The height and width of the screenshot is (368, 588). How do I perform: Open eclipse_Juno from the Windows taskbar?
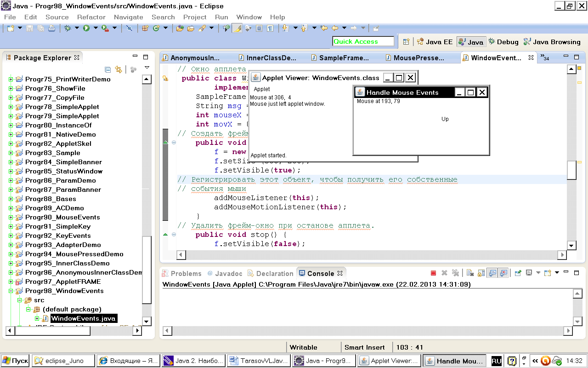click(x=64, y=361)
